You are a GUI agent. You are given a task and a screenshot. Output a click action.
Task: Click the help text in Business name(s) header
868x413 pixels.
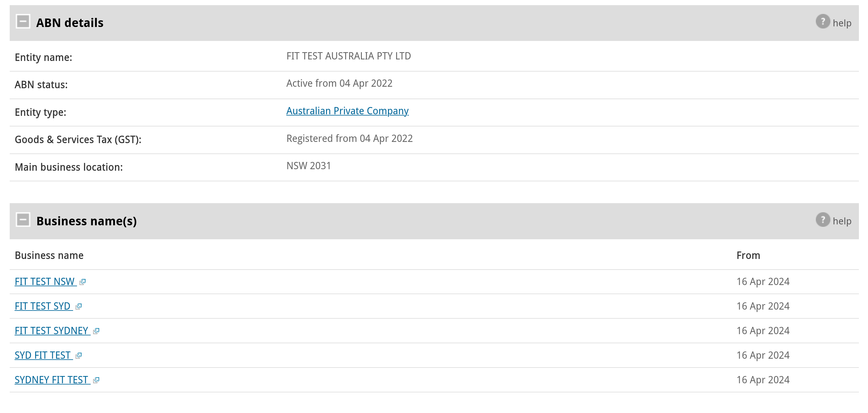(842, 221)
